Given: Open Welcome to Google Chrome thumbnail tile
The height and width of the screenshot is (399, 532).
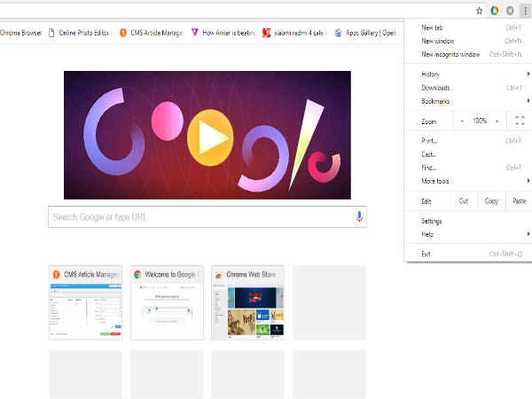Looking at the screenshot, I should tap(167, 302).
